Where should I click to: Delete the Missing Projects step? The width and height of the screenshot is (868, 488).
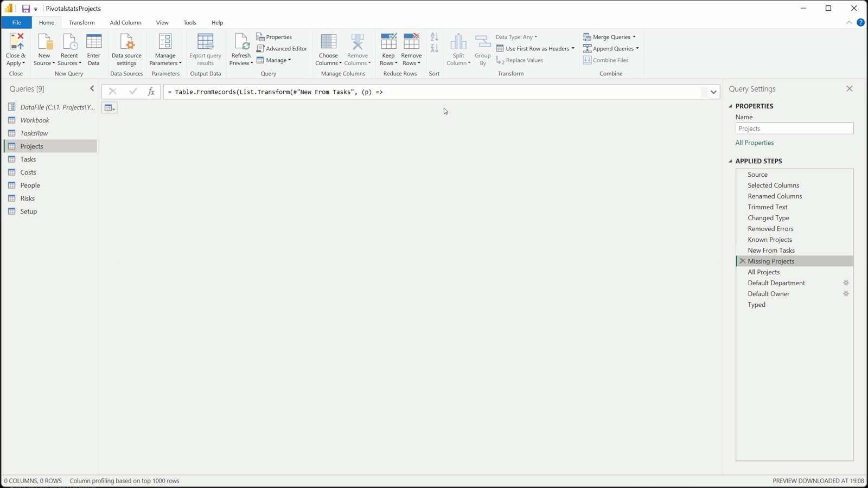click(742, 261)
